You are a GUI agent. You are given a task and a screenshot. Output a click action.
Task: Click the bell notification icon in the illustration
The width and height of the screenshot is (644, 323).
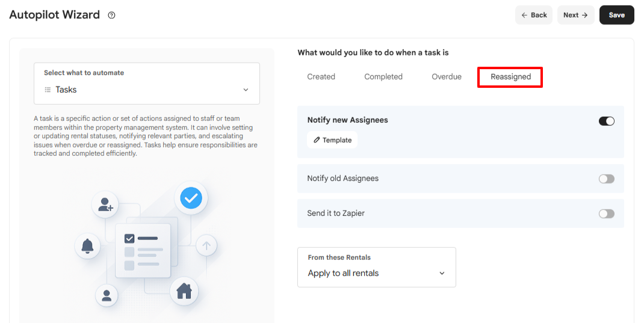tap(87, 246)
